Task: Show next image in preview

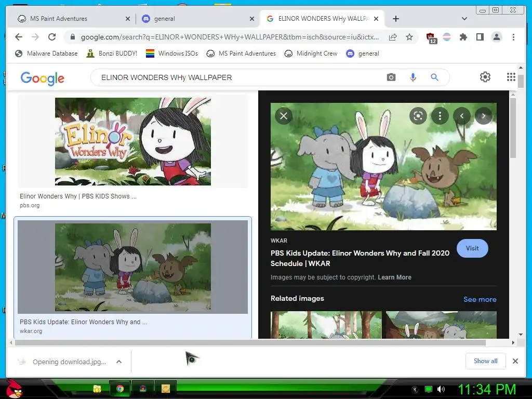Action: [x=484, y=116]
